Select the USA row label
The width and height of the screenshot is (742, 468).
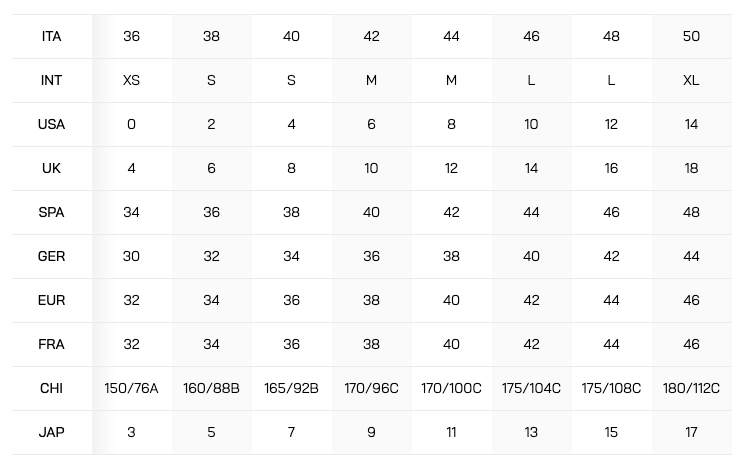point(52,124)
